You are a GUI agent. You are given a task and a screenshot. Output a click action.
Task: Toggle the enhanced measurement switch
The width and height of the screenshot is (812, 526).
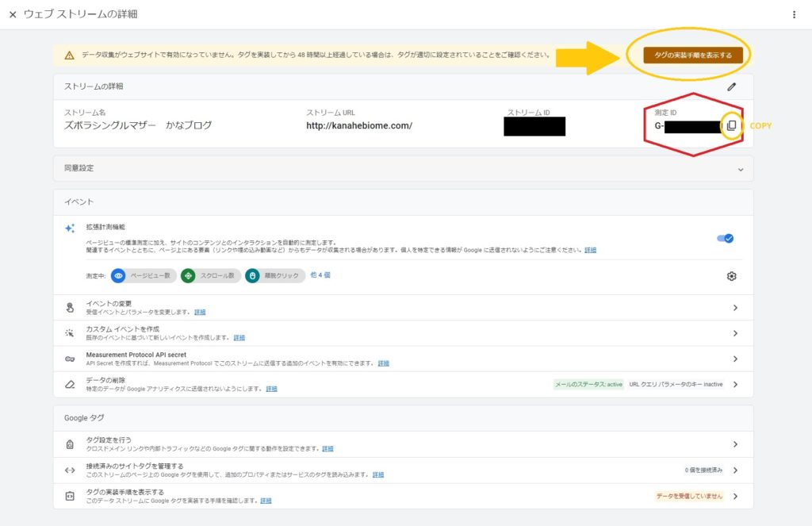[725, 238]
